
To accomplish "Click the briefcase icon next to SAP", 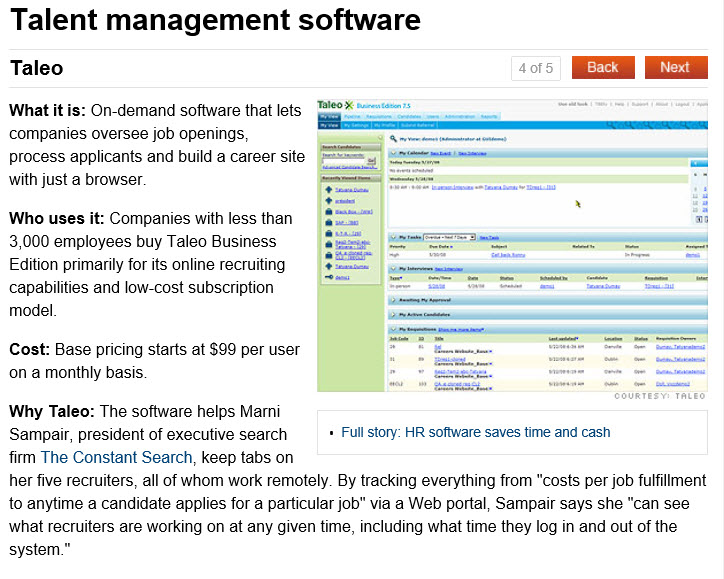I will click(327, 222).
